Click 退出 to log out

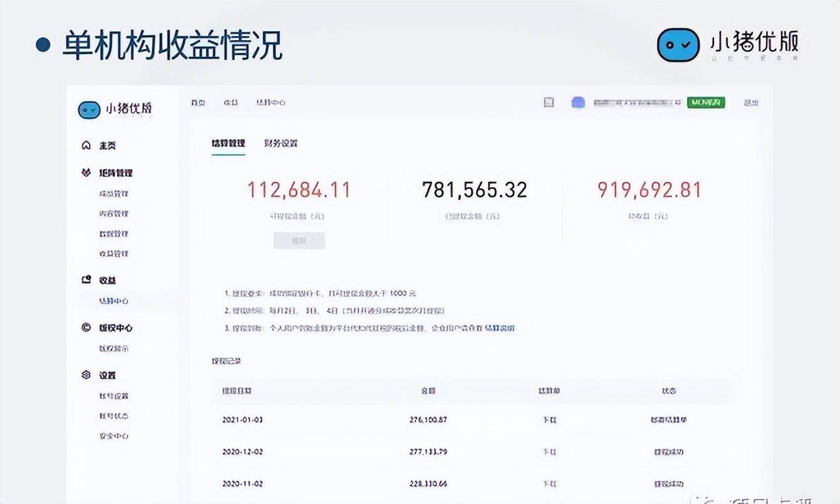(751, 102)
